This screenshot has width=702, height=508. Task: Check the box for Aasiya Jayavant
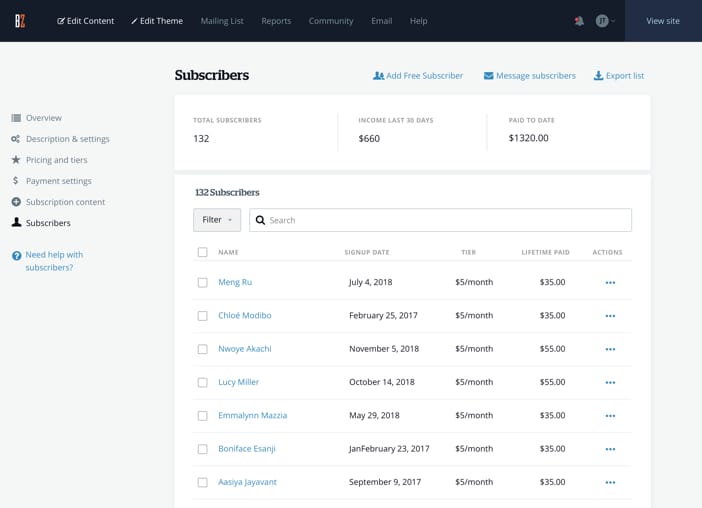(x=202, y=482)
